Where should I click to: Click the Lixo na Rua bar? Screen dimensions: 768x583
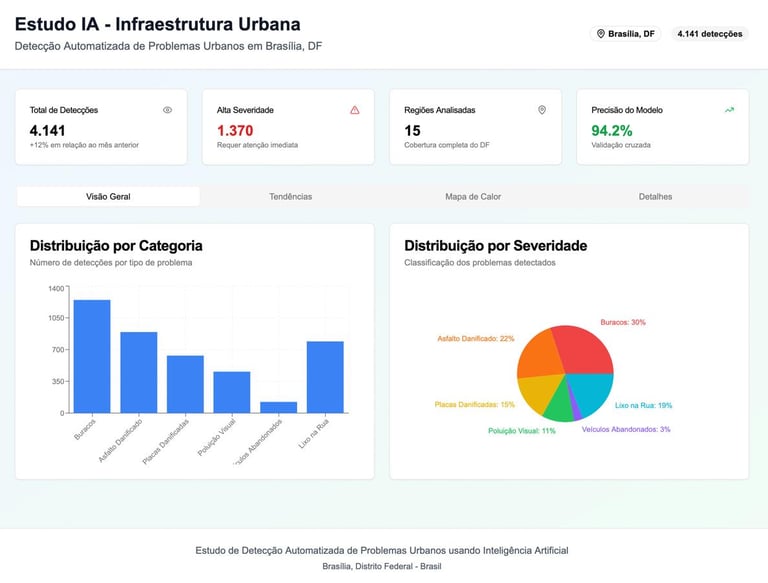point(325,377)
